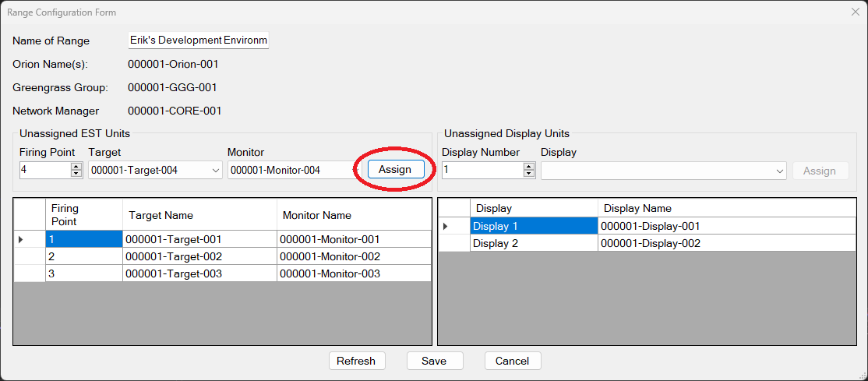Expand the Display combo box

[x=780, y=171]
